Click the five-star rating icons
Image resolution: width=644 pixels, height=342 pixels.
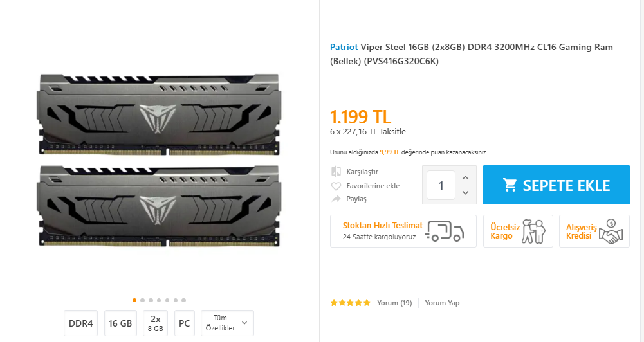(x=351, y=303)
